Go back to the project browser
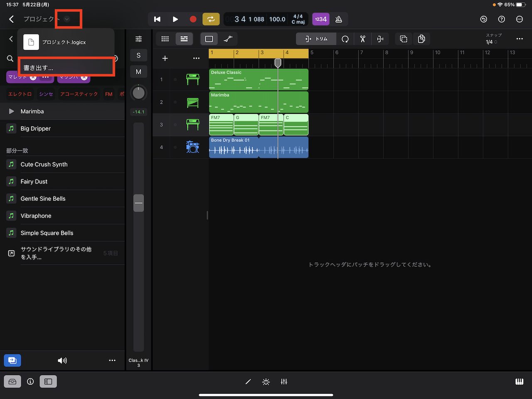Viewport: 532px width, 399px height. (11, 19)
